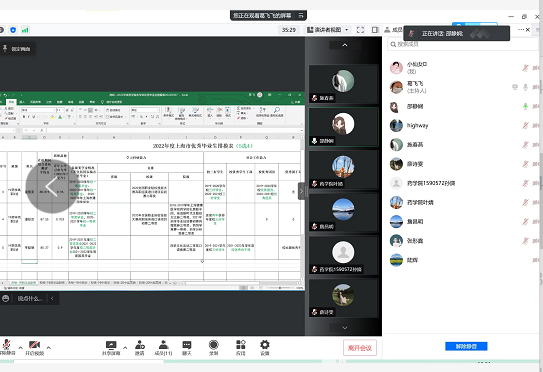The image size is (543, 372).
Task: Toggle the members (成员) panel in toolbar
Action: pos(163,348)
